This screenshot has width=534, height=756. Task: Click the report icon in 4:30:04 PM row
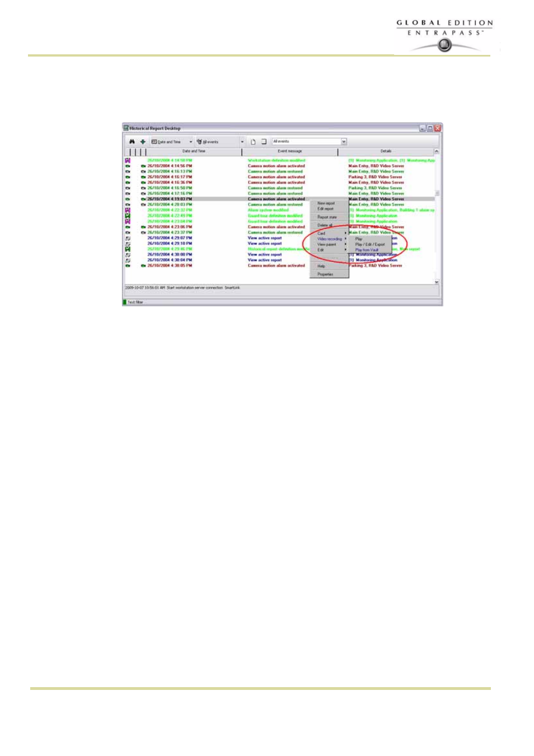pos(128,260)
